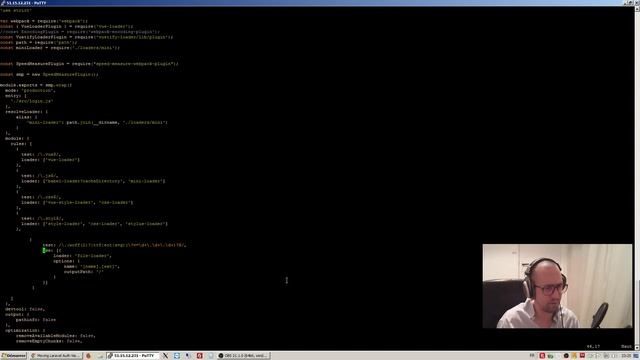Click the test regex line for fonts/images
The height and width of the screenshot is (360, 640).
coord(114,245)
